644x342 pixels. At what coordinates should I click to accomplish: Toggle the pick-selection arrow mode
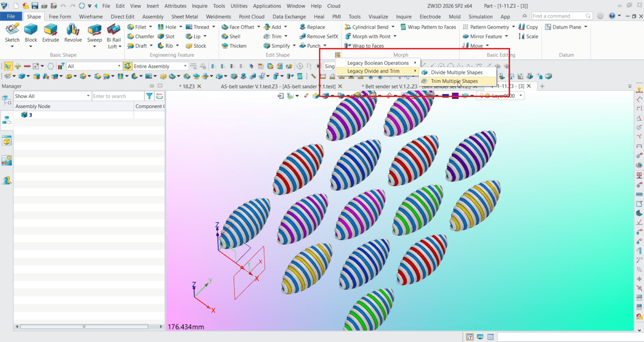[x=8, y=66]
